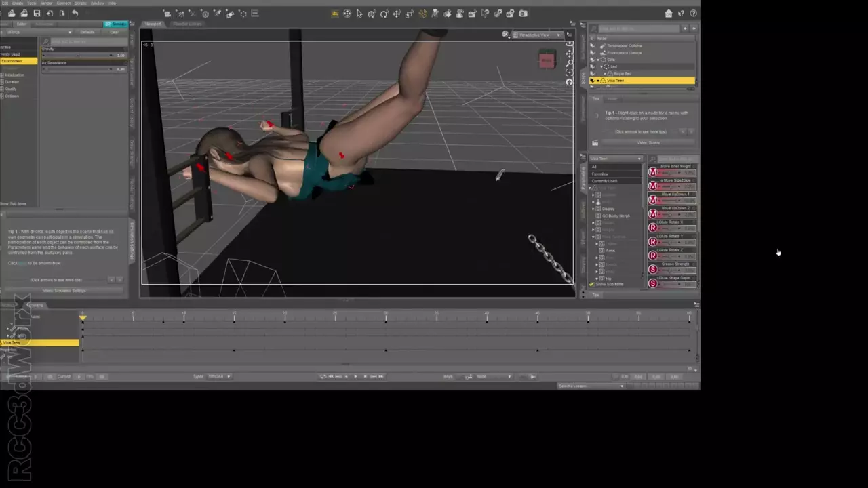The width and height of the screenshot is (868, 488).
Task: Open the Window menu
Action: [x=98, y=3]
